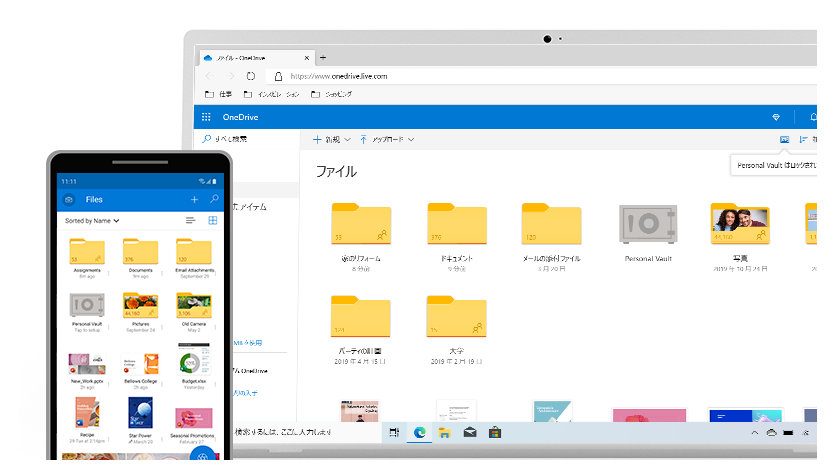Switch phone view to grid tiles icon

click(x=213, y=220)
